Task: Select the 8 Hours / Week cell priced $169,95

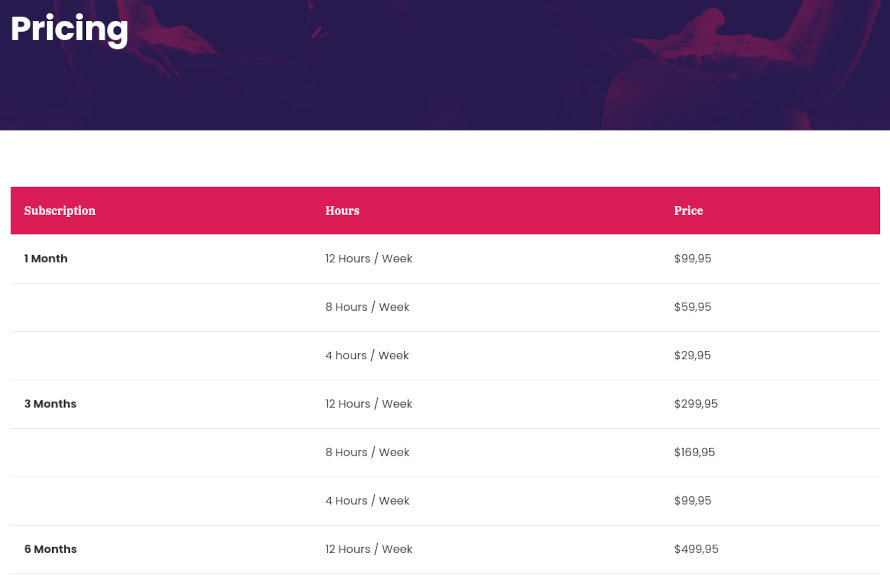Action: (367, 452)
